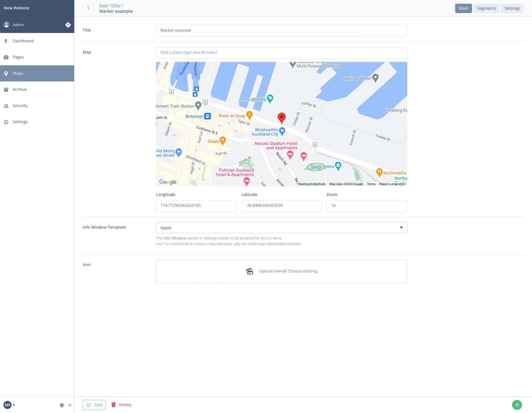The width and height of the screenshot is (532, 413).
Task: Click the Pages cube icon
Action: point(6,57)
